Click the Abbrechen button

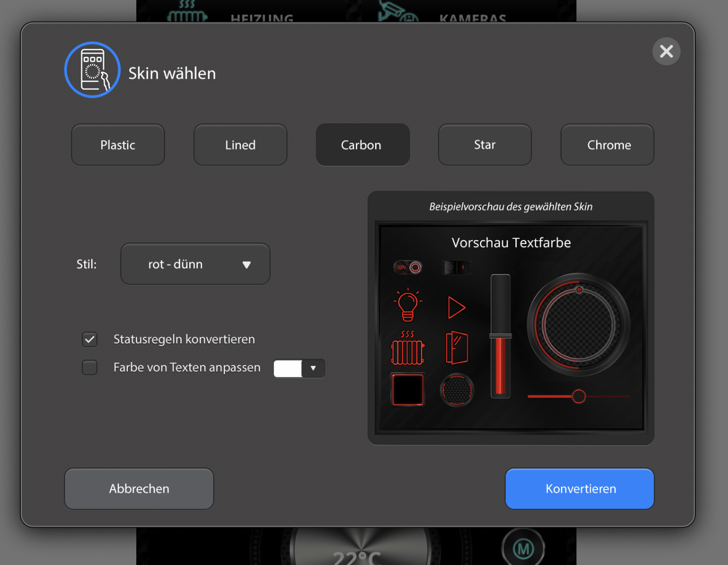pyautogui.click(x=139, y=489)
